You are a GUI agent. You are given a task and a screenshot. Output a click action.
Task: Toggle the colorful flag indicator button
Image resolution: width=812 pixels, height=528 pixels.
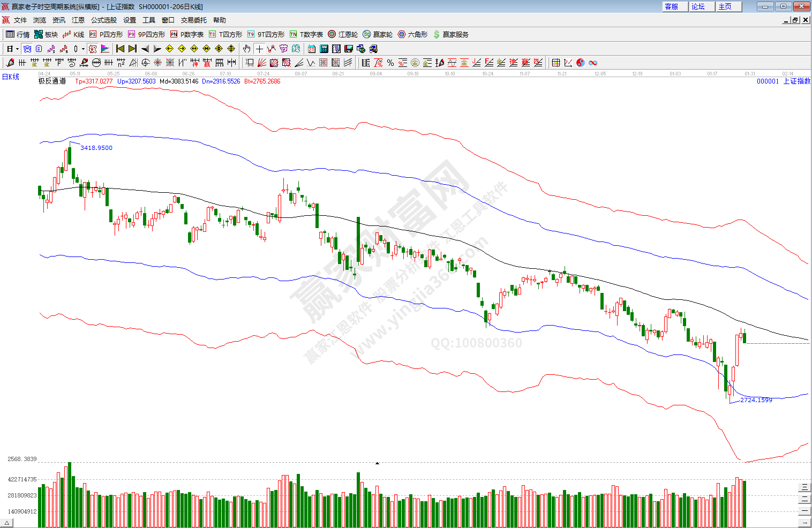(105, 49)
